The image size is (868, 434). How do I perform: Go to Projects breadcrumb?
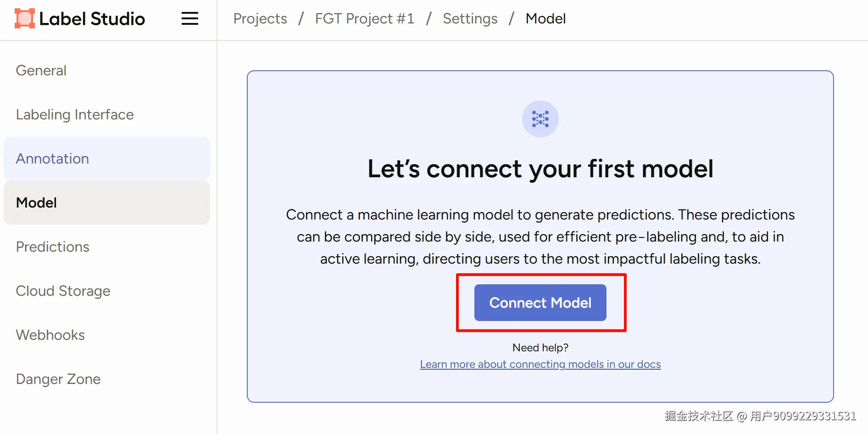pyautogui.click(x=260, y=19)
